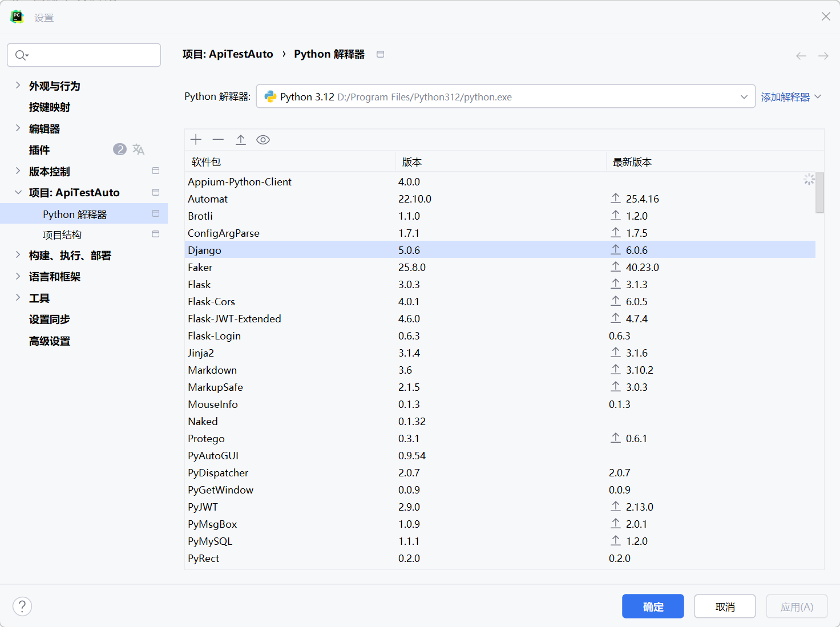Expand the 工具 section
Screen dimensions: 840x627
pos(18,298)
